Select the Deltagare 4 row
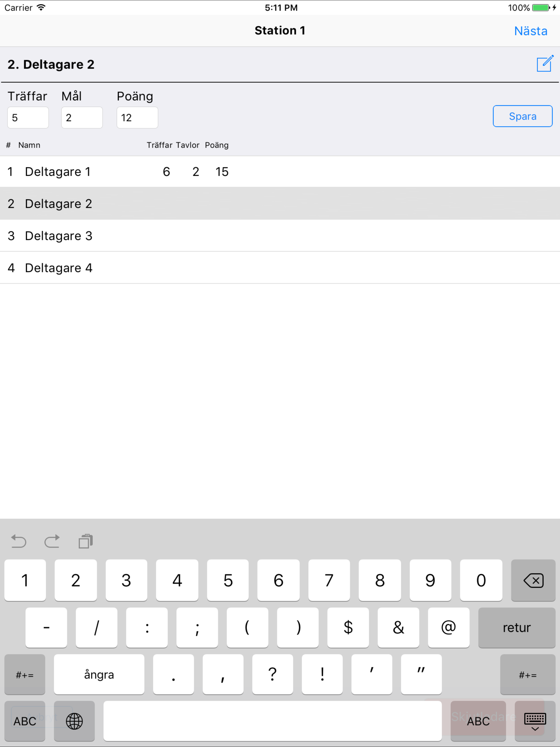Screen dimensions: 560x747 click(280, 268)
